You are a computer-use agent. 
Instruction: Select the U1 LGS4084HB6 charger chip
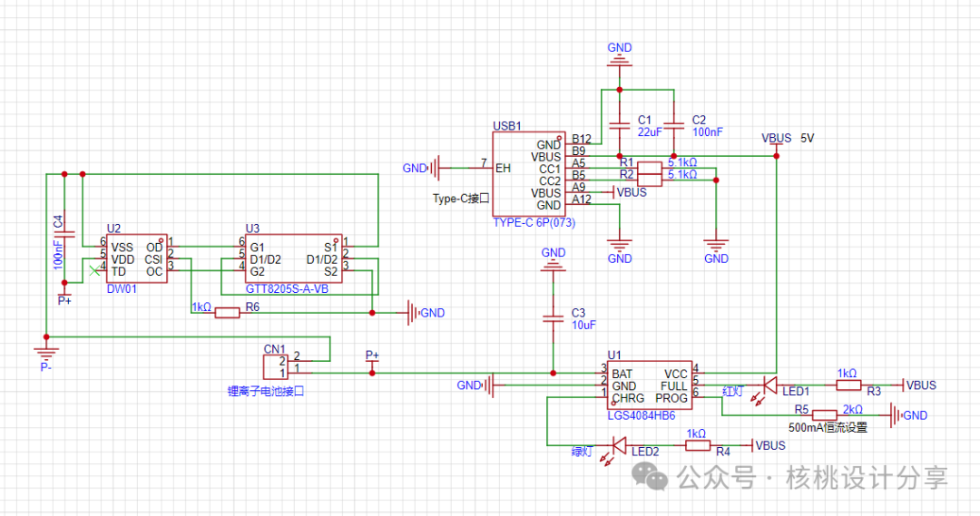(650, 385)
